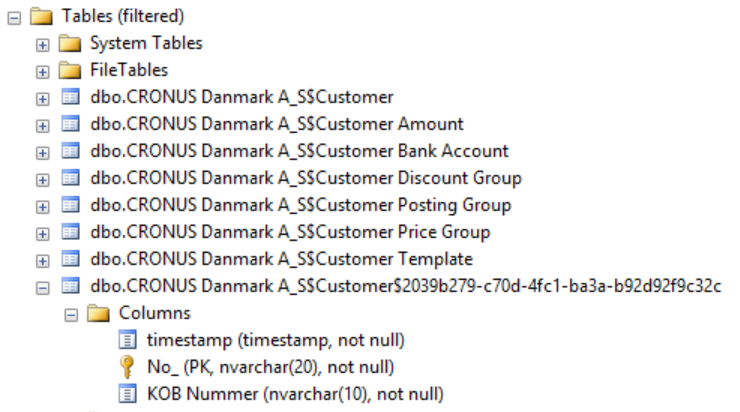Click the Columns folder icon

pyautogui.click(x=98, y=313)
